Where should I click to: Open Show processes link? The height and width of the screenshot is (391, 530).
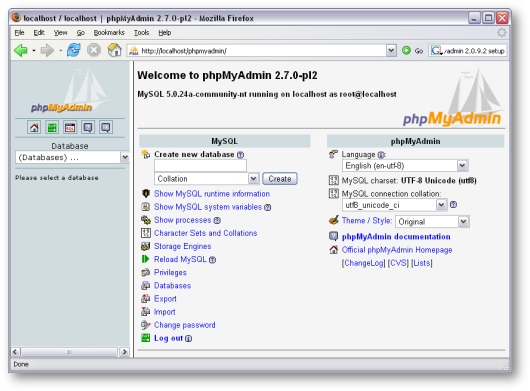(183, 220)
